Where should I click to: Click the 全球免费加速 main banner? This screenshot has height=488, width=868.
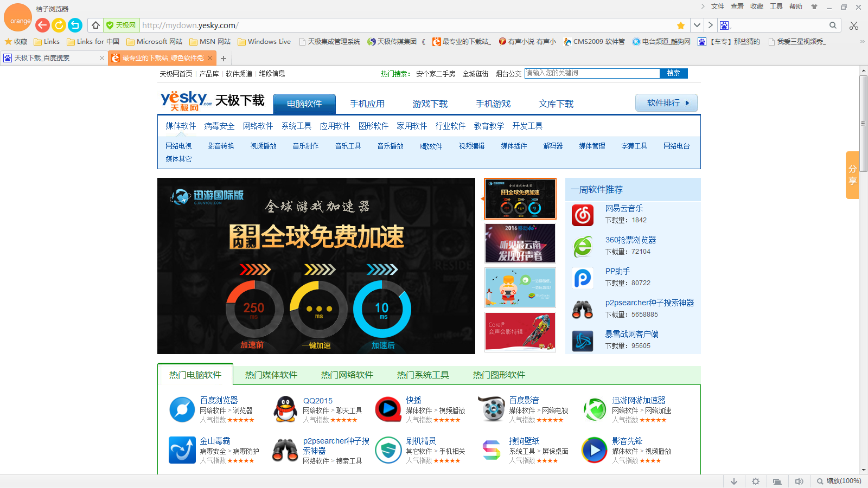pyautogui.click(x=316, y=266)
